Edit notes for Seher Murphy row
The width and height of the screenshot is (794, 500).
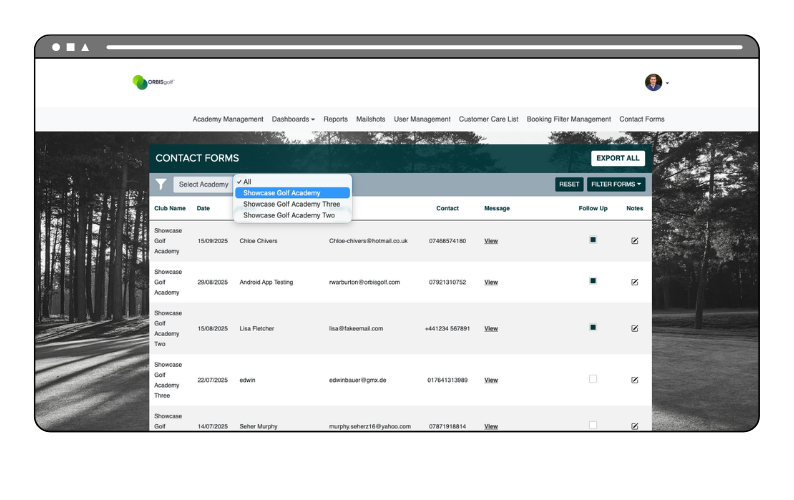coord(634,426)
